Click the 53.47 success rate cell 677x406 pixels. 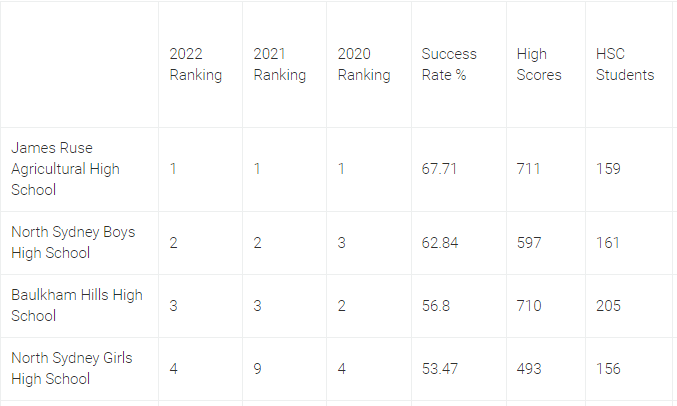[440, 369]
